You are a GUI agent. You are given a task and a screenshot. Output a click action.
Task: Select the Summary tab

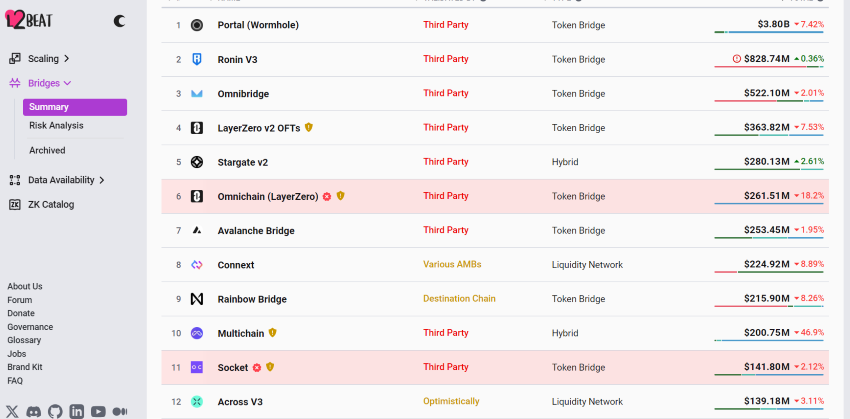point(75,107)
